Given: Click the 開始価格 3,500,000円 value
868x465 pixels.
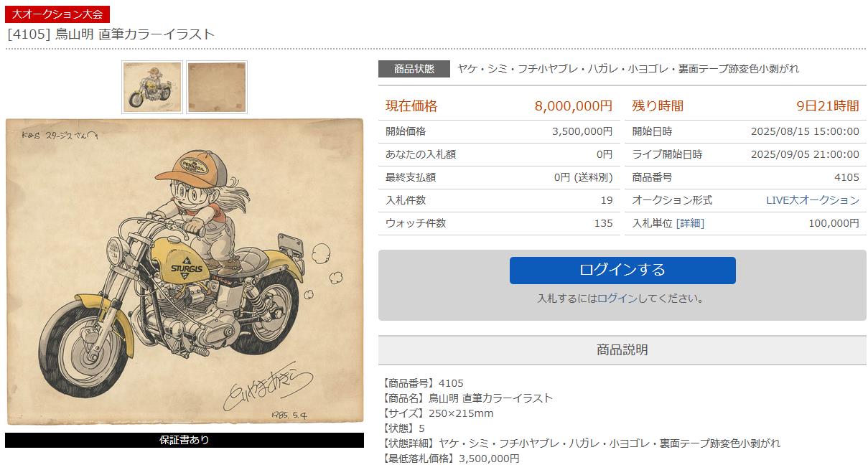Looking at the screenshot, I should click(x=582, y=131).
